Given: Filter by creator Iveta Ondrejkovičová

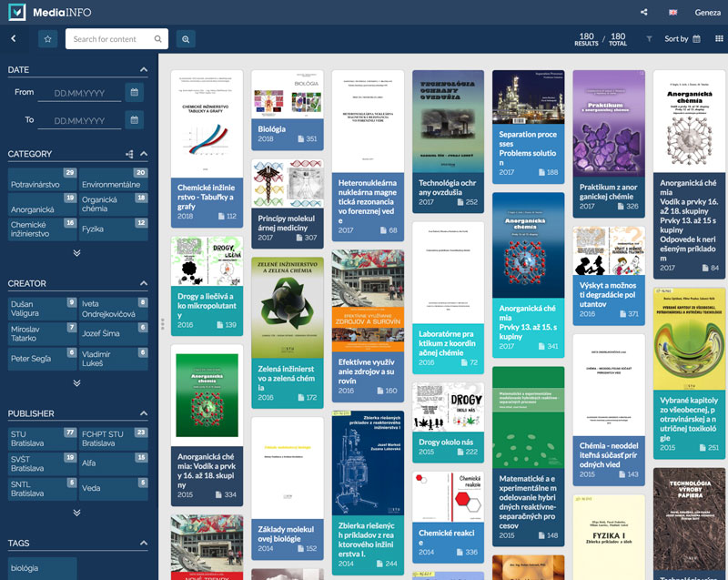Looking at the screenshot, I should coord(113,309).
